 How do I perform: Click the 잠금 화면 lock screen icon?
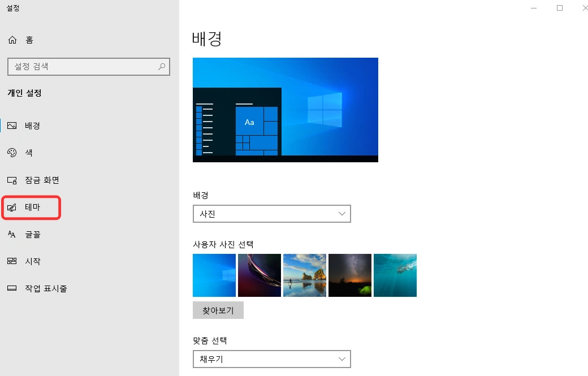tap(12, 180)
